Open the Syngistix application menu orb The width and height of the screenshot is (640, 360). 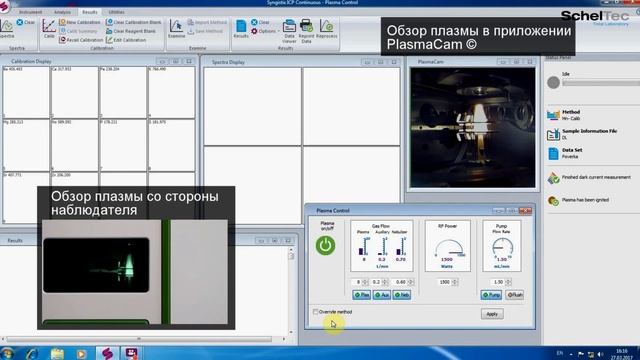point(4,7)
